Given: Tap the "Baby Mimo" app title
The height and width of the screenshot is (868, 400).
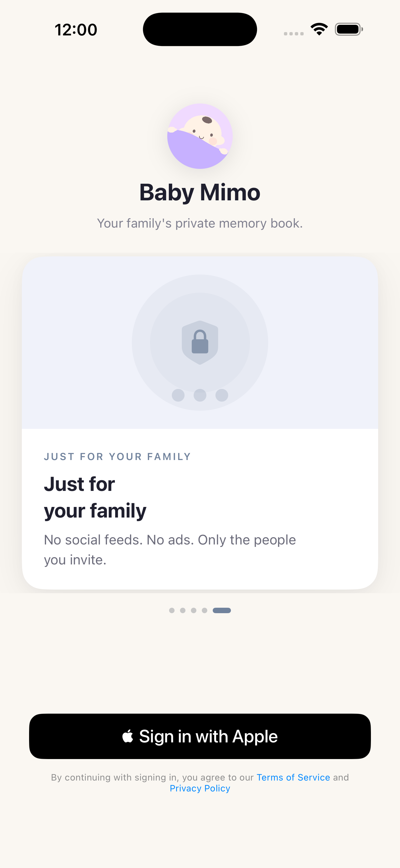Looking at the screenshot, I should (x=200, y=192).
